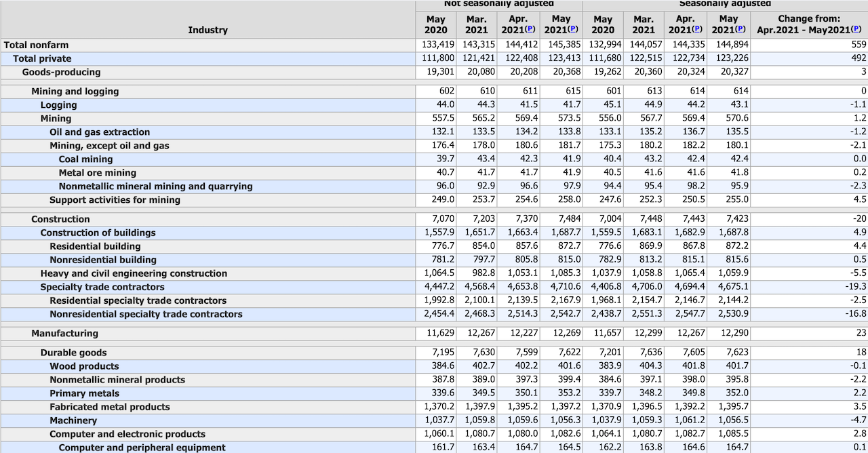Click the 'Goods-producing' row label

pos(61,72)
